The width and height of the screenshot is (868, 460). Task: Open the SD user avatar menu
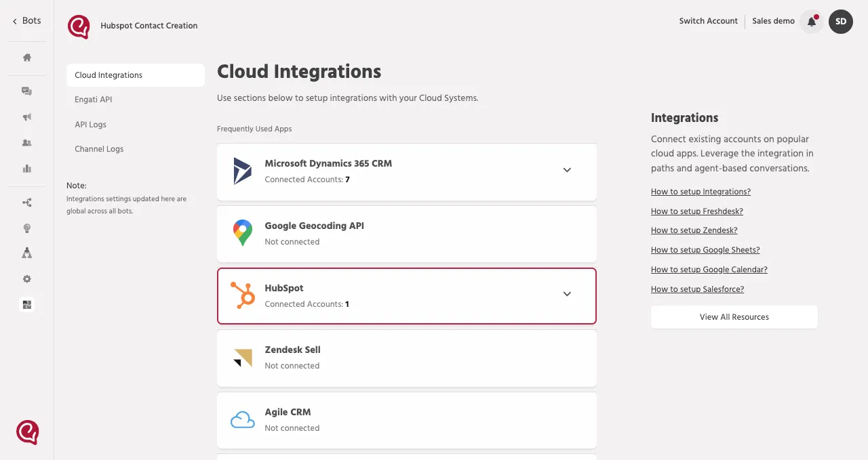[x=841, y=22]
